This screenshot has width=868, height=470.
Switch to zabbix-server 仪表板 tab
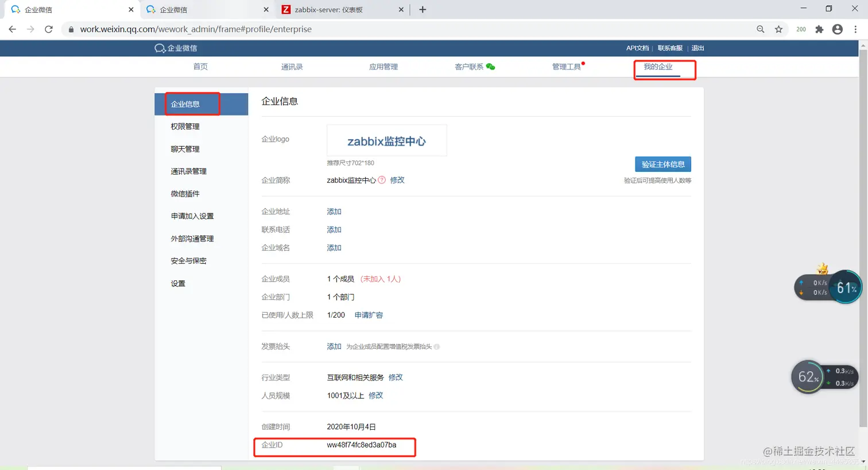click(342, 10)
